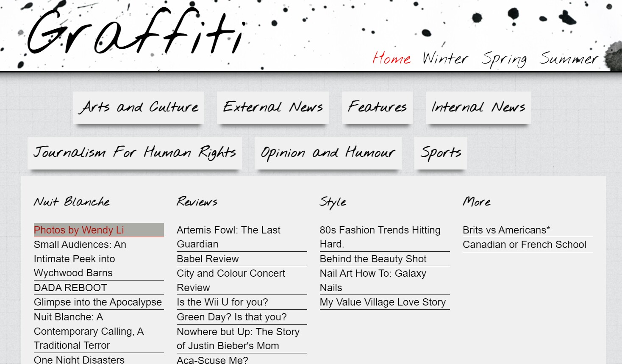Viewport: 622px width, 364px height.
Task: Open the Opinion and Humour category
Action: (x=328, y=153)
